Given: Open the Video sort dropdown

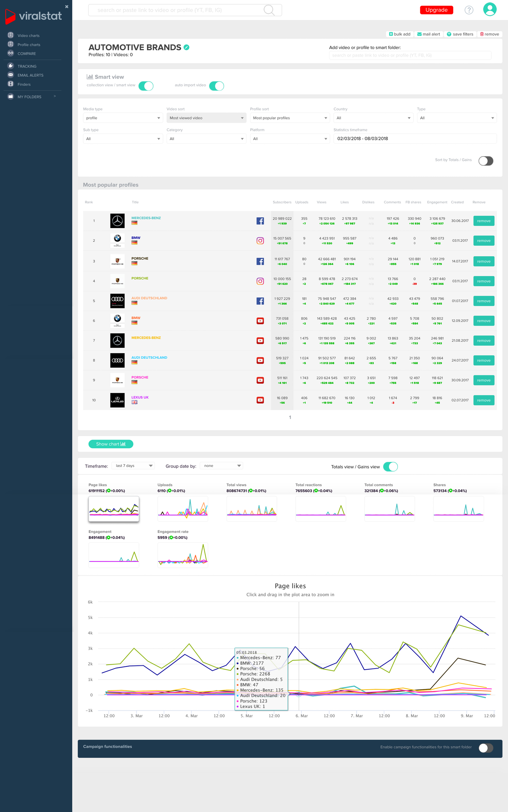Looking at the screenshot, I should click(x=206, y=118).
